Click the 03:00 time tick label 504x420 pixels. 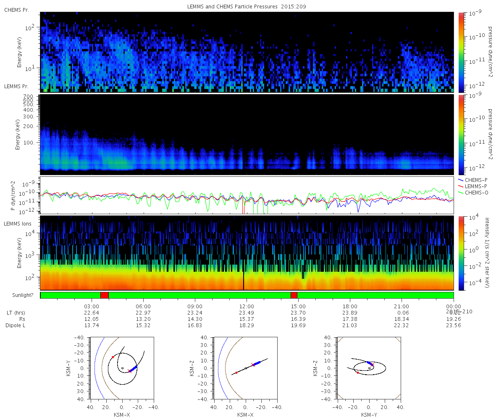(x=92, y=306)
